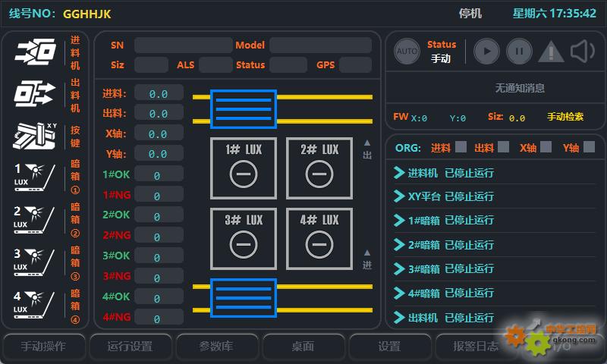Open the 运行设置 tab

coord(130,347)
